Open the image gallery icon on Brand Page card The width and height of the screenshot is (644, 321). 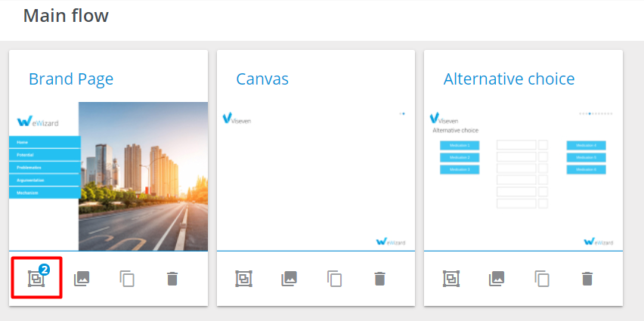(x=82, y=279)
